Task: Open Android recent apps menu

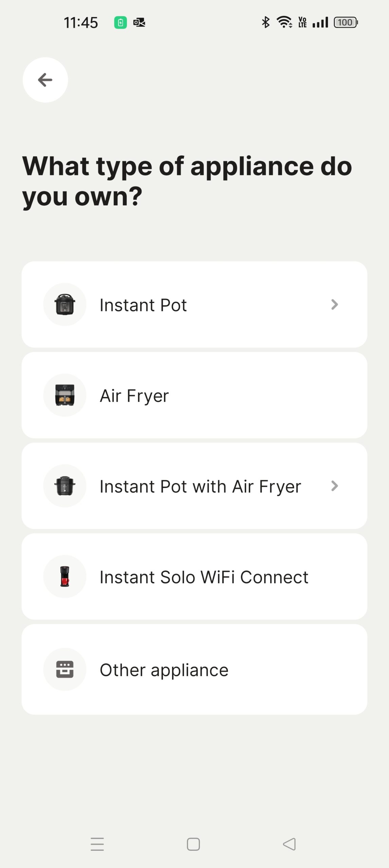Action: 97,844
